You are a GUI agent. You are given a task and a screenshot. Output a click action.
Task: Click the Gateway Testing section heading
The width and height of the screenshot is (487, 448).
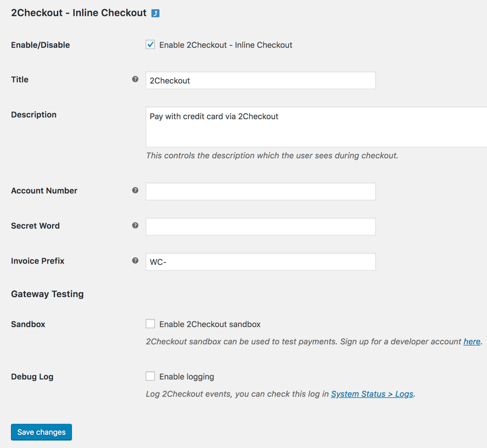47,294
